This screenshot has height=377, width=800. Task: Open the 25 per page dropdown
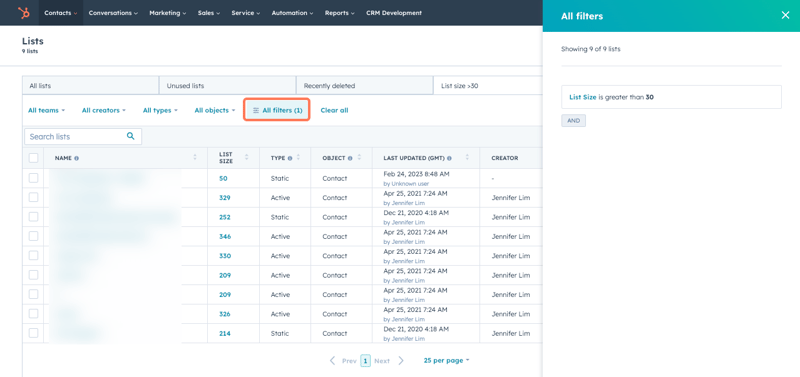(446, 360)
